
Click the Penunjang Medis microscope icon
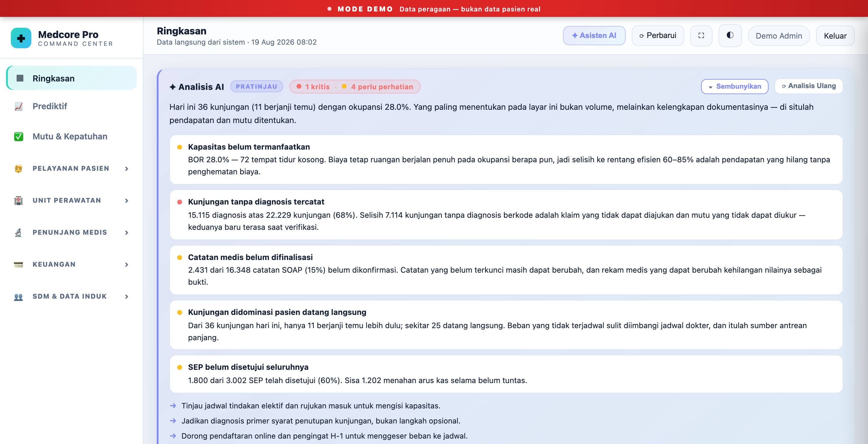(x=18, y=233)
